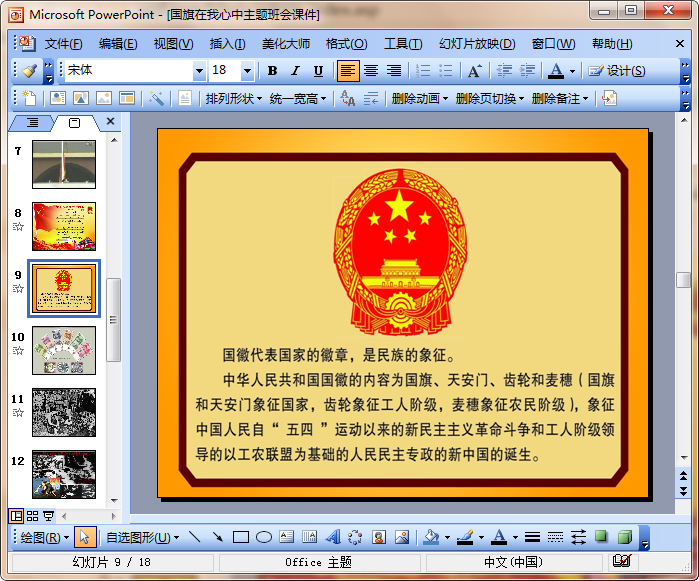Open the 设计(S) design pane
The image size is (699, 581).
pyautogui.click(x=617, y=70)
